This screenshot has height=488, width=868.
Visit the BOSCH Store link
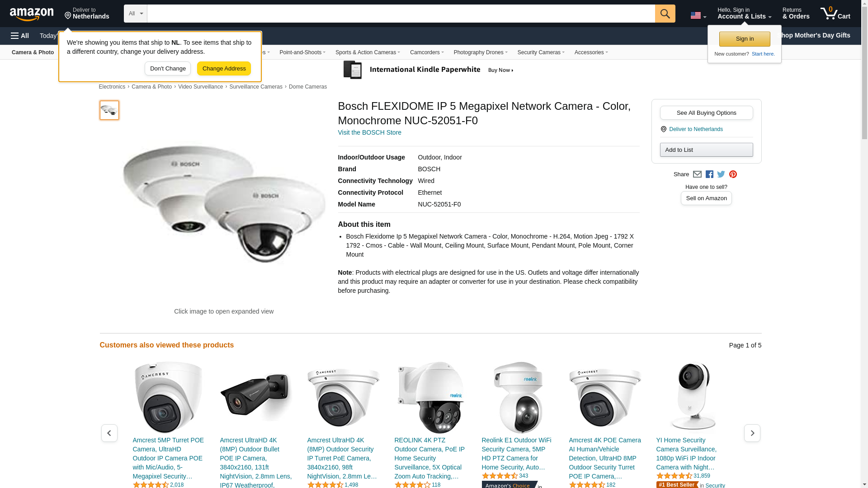369,132
